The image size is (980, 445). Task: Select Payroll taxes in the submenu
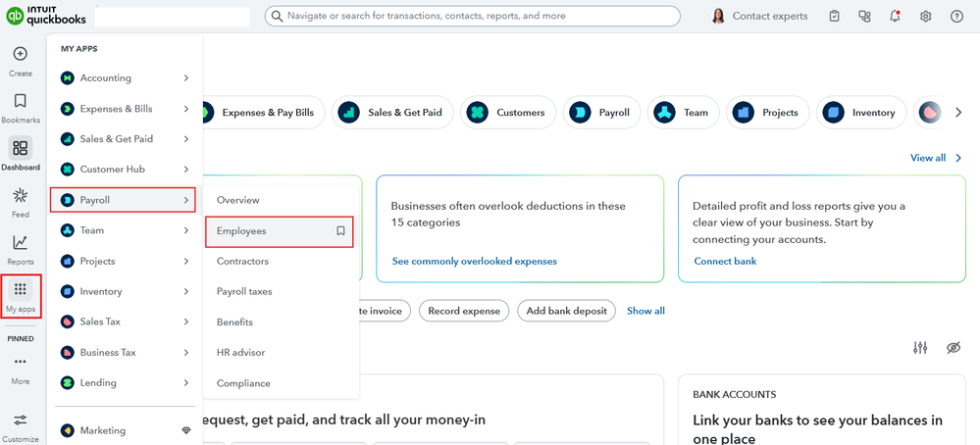click(x=244, y=291)
